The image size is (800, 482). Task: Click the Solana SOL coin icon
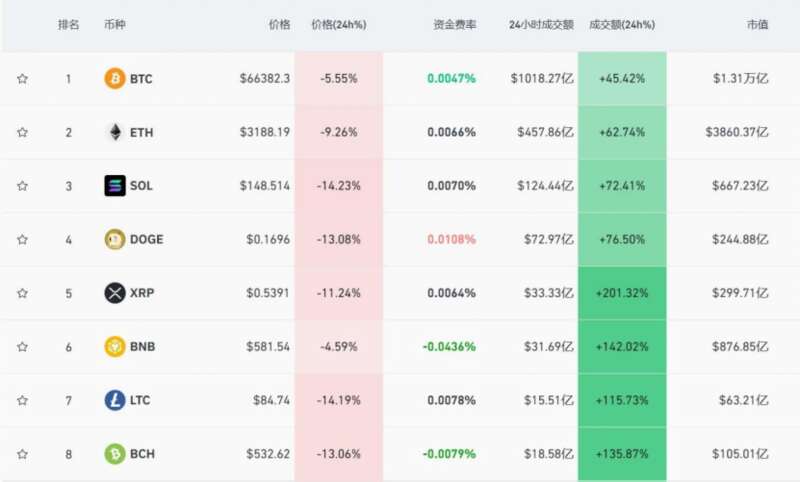[115, 186]
